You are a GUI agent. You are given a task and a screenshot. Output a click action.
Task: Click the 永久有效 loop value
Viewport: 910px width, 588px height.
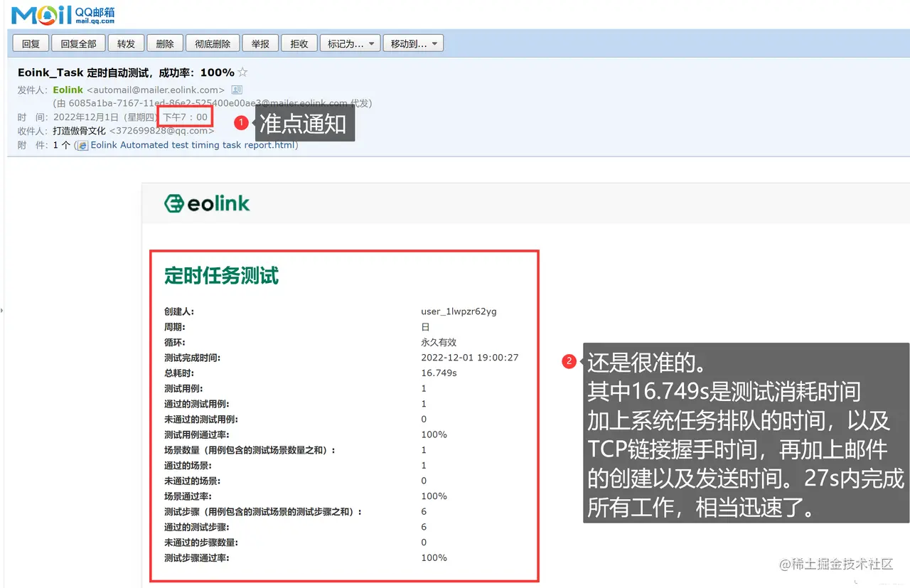pyautogui.click(x=439, y=342)
